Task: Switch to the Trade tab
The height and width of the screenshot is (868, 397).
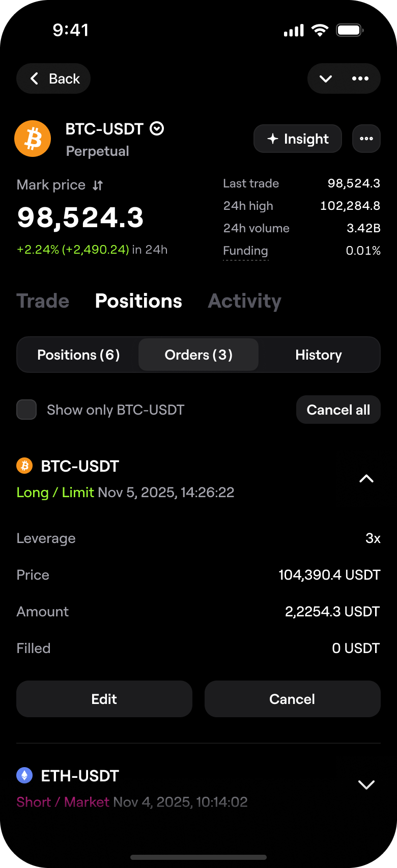Action: 43,301
